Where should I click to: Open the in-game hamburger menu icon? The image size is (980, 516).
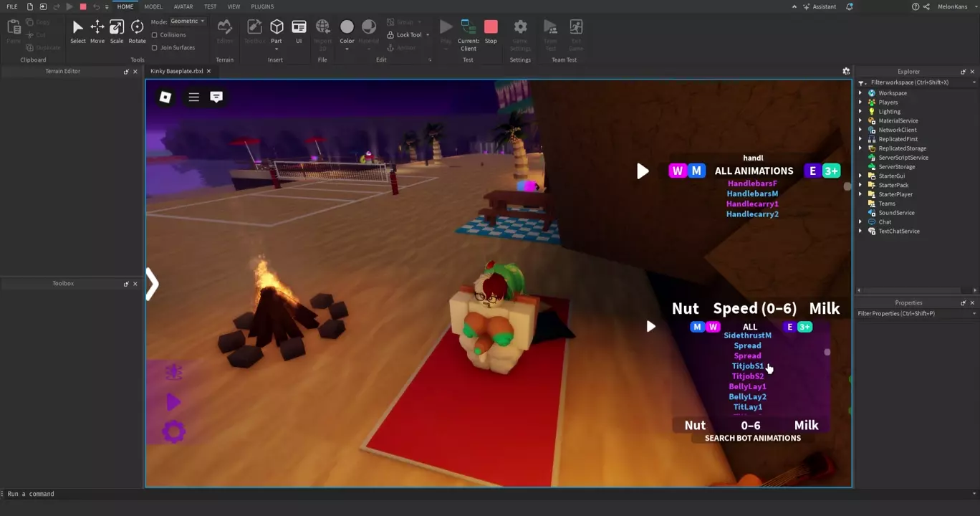[193, 97]
